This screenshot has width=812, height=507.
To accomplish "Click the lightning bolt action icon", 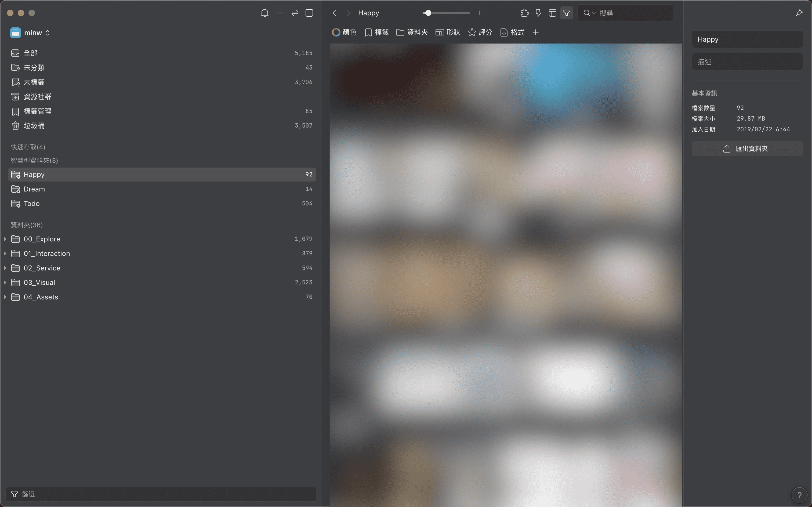I will click(538, 13).
